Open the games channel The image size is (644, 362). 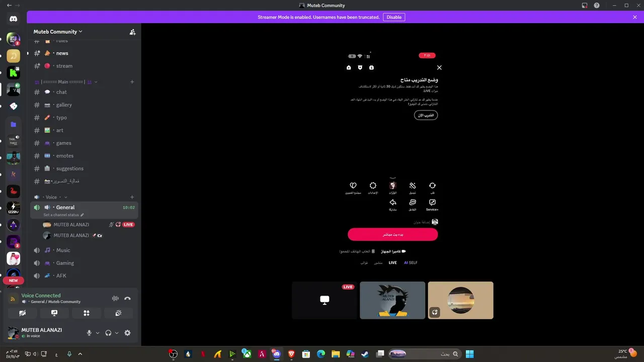click(x=84, y=143)
